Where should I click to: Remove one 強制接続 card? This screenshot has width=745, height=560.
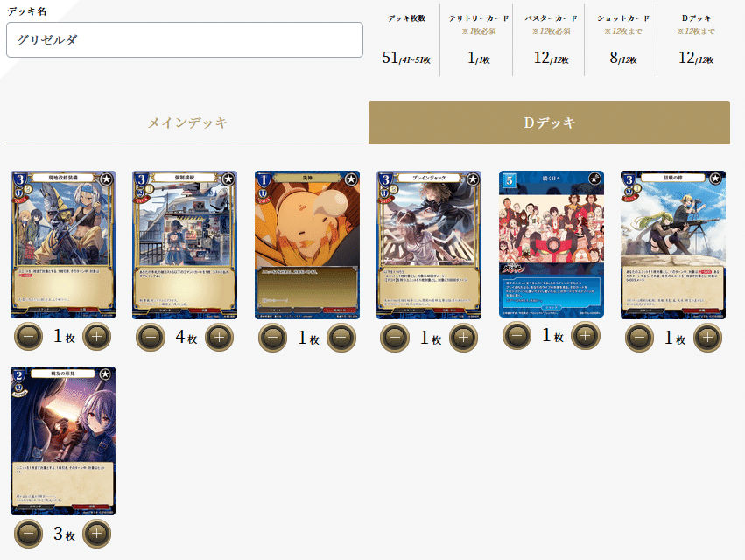151,337
